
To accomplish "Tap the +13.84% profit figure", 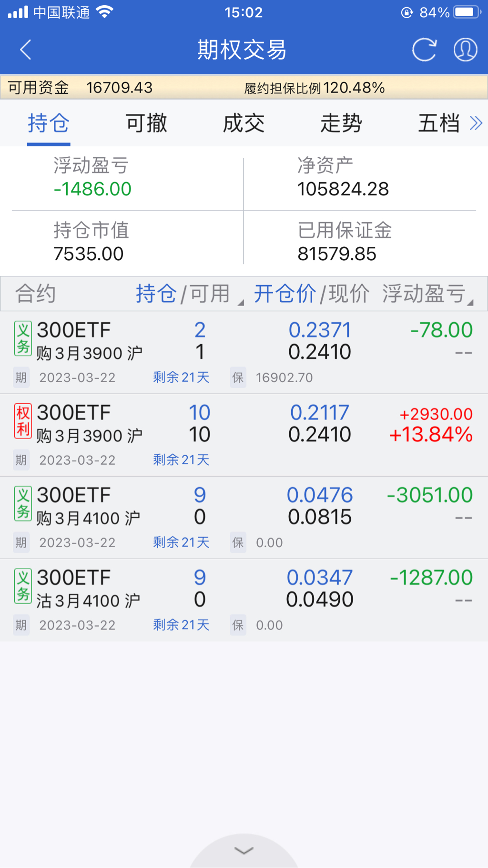I will (431, 435).
